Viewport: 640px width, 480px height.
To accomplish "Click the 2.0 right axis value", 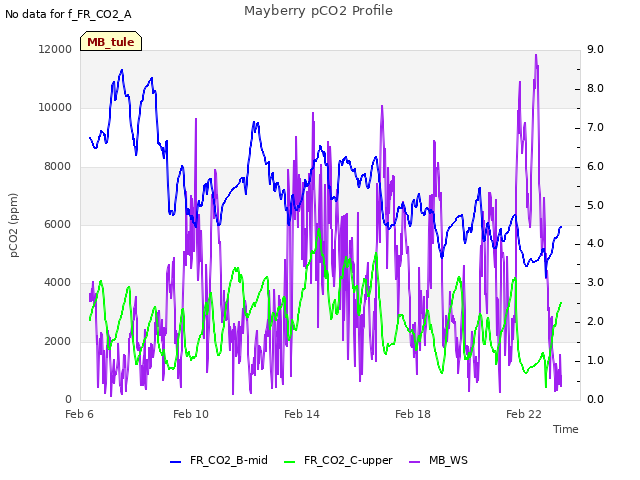I will (x=595, y=322).
